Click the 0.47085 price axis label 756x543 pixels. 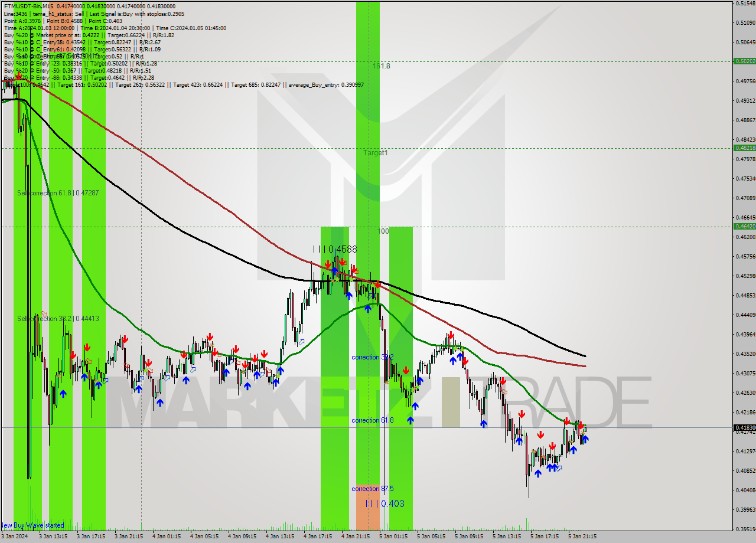pos(745,198)
